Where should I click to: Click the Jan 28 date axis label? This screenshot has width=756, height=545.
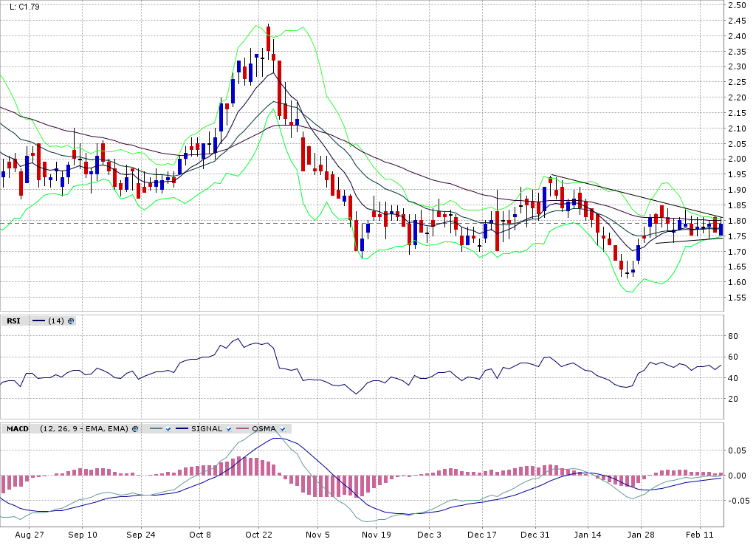tap(642, 534)
